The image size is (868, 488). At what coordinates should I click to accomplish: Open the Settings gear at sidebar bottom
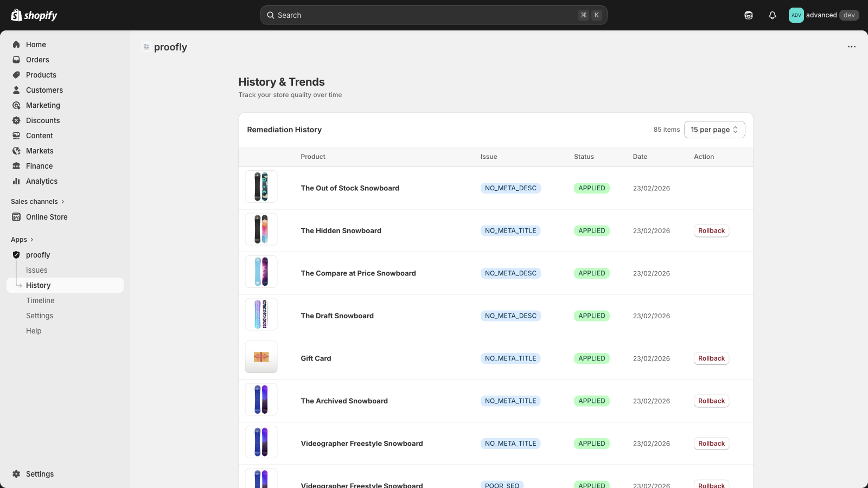17,474
